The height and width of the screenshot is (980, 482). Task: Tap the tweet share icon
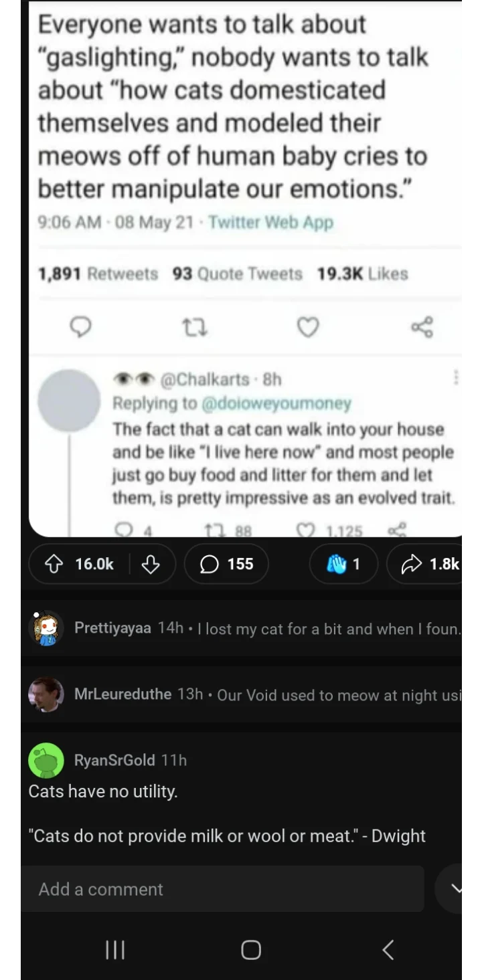tap(422, 327)
